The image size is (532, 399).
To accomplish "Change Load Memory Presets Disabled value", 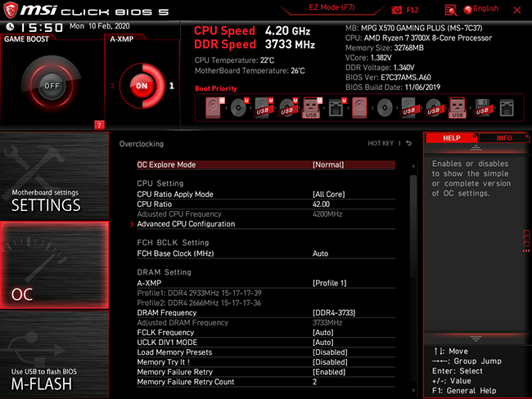I will point(330,352).
